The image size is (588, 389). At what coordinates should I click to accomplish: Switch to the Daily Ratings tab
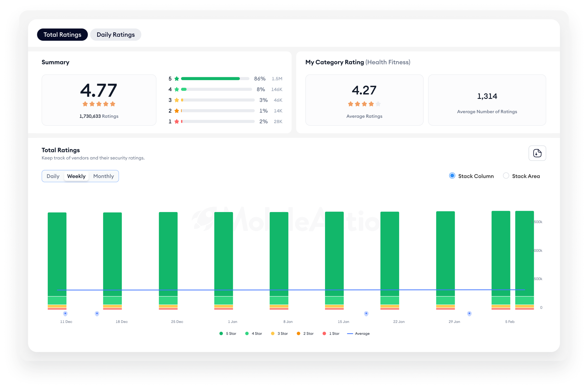(116, 35)
